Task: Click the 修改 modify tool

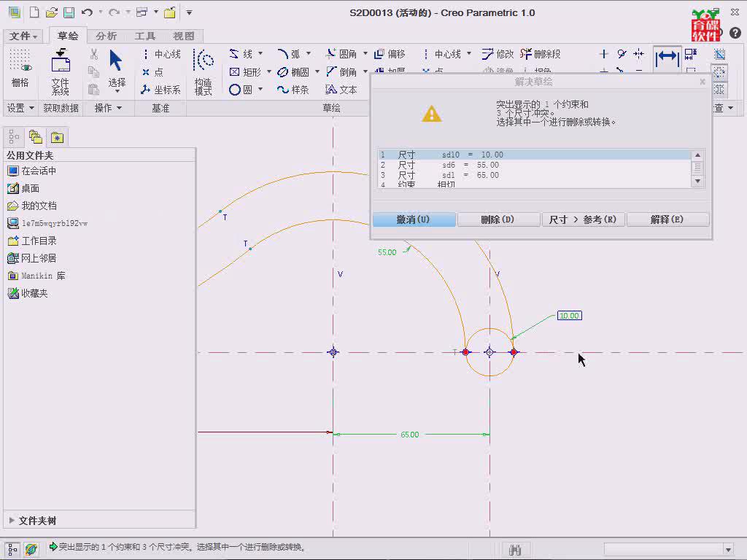Action: [498, 54]
